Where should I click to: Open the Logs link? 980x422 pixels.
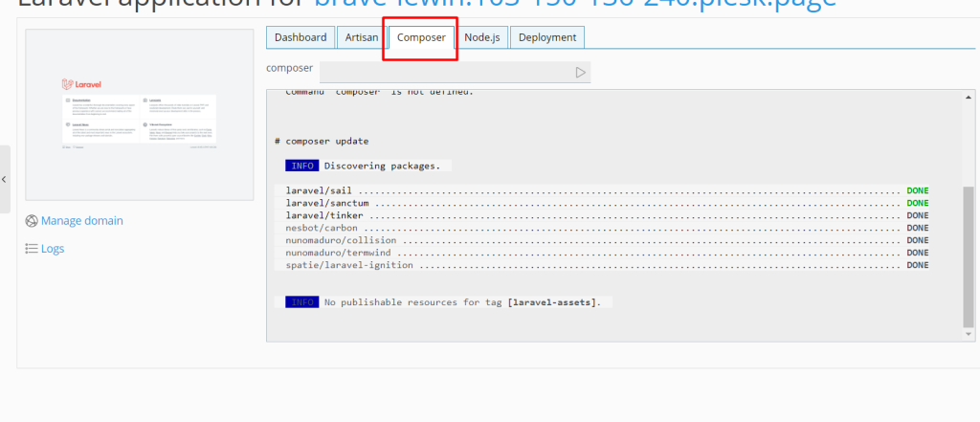click(x=53, y=249)
